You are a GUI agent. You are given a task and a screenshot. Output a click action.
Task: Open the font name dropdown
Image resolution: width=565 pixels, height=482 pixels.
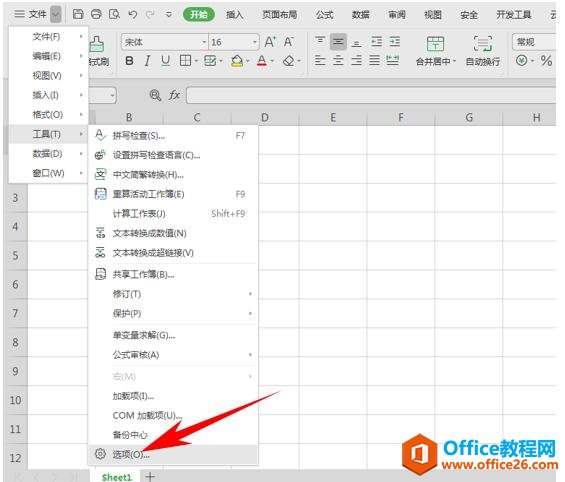204,42
